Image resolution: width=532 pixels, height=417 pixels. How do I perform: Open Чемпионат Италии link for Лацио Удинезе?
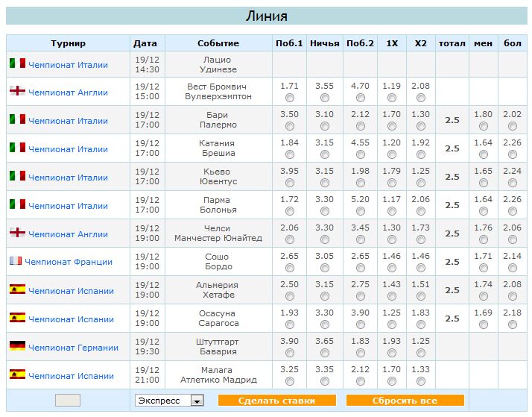coord(69,65)
